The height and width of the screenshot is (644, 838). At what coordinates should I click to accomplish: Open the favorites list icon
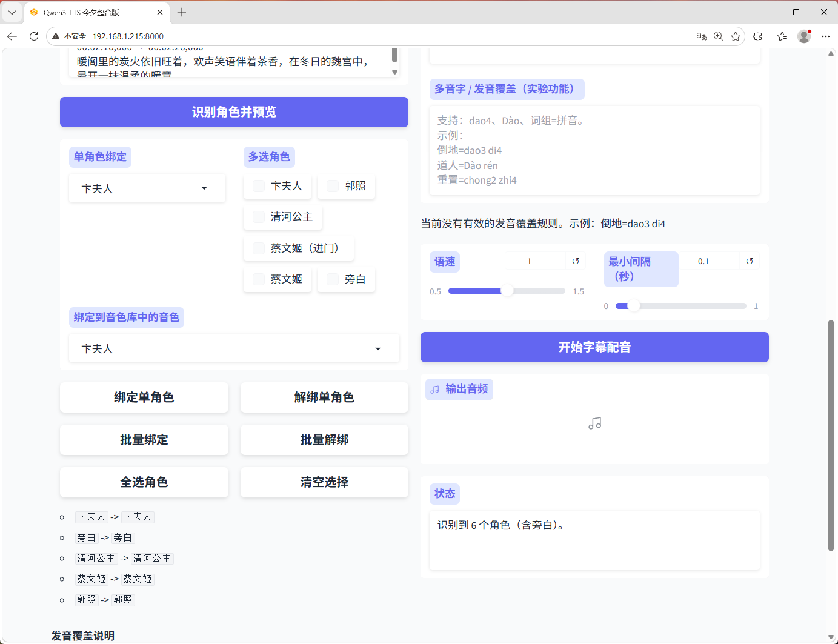coord(782,36)
